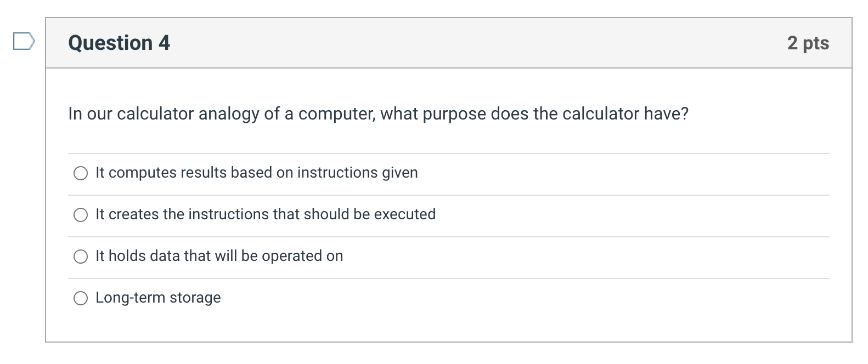Click the gray question header bar
The image size is (868, 364).
[x=439, y=43]
